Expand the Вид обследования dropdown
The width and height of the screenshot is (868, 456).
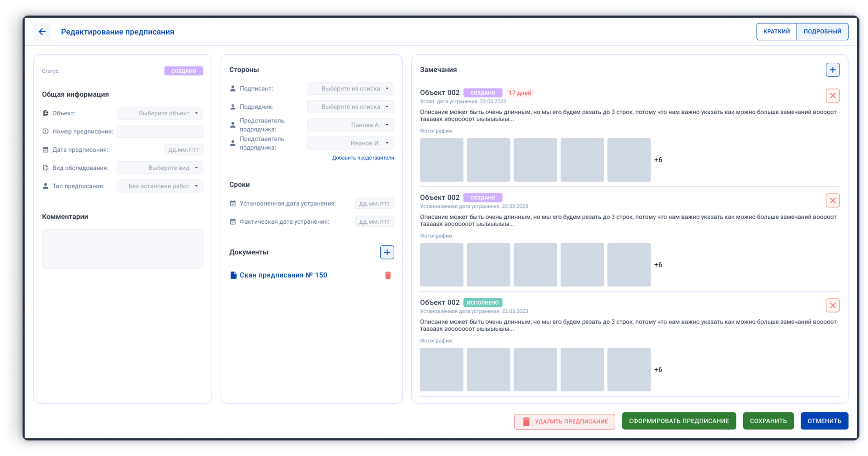(x=160, y=168)
